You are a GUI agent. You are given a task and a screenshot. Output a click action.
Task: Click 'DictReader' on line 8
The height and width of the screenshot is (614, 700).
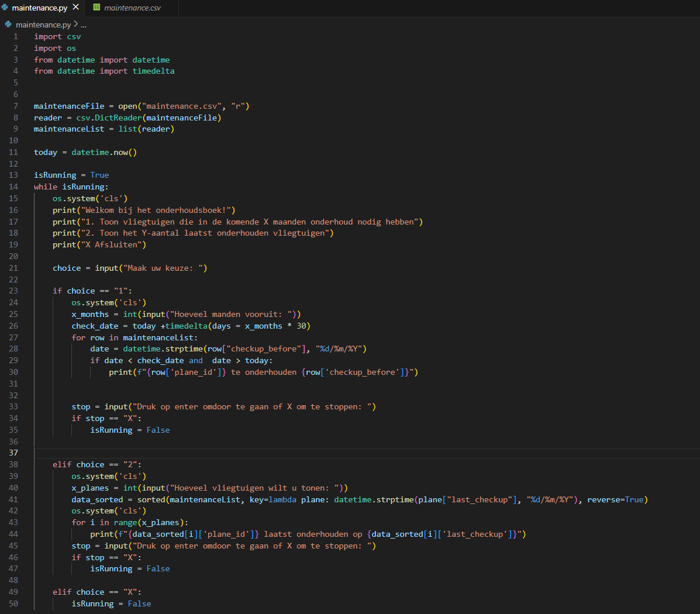[x=118, y=118]
